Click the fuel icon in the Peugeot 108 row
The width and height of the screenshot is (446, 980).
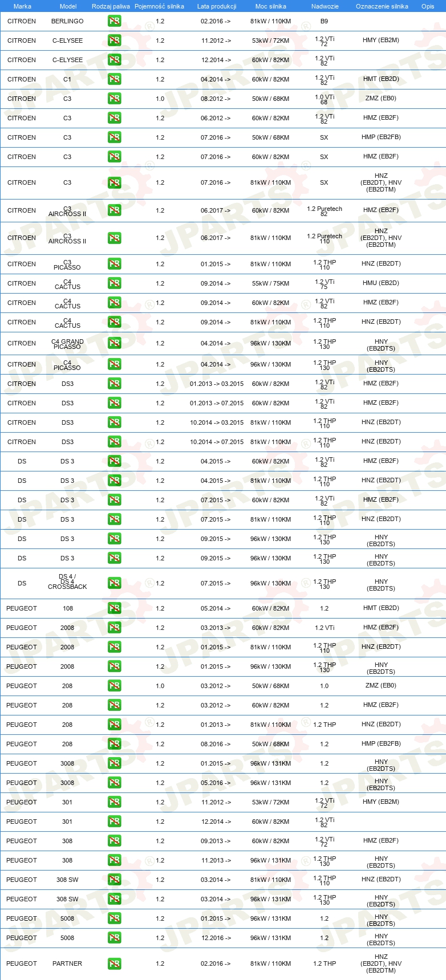coord(114,608)
